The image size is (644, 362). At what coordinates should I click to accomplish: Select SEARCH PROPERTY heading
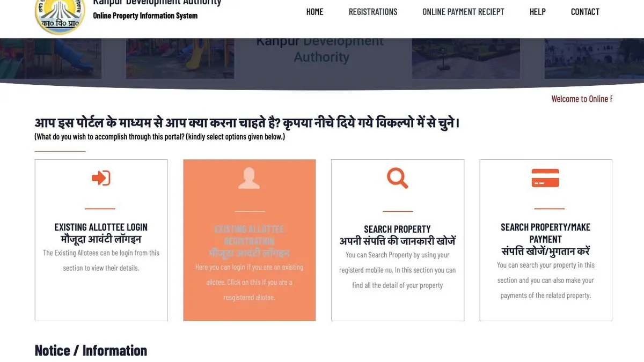pyautogui.click(x=397, y=229)
